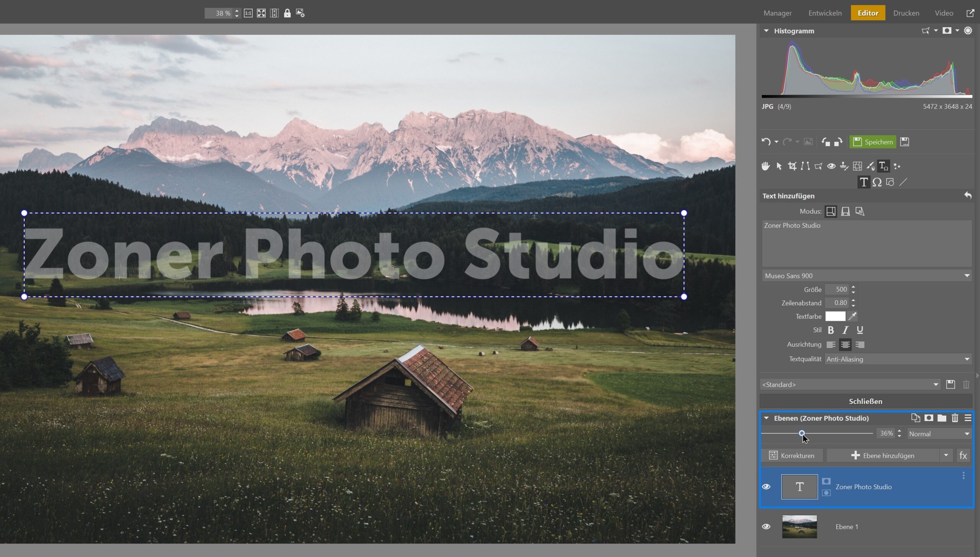Collapse the Ebenen panel
Viewport: 980px width, 557px height.
766,418
